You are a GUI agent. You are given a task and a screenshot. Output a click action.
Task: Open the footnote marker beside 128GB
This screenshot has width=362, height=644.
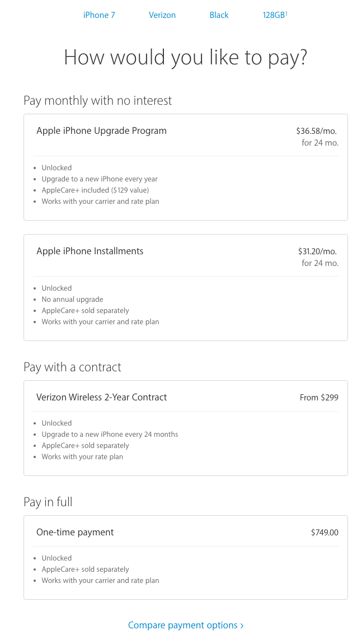(x=286, y=13)
